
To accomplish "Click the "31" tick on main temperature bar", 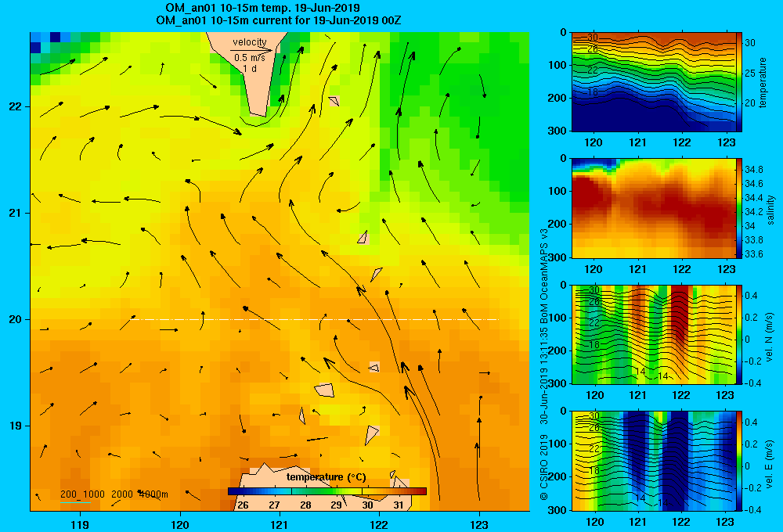I will (x=398, y=505).
